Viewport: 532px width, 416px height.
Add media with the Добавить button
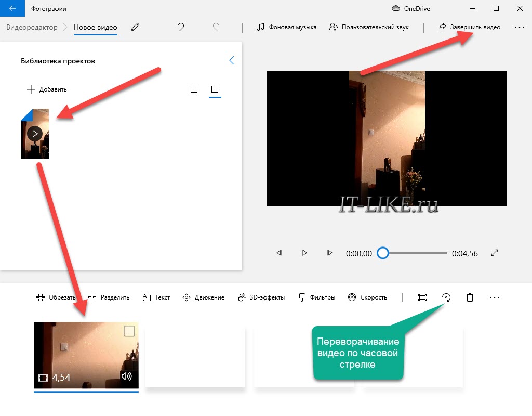(x=47, y=89)
